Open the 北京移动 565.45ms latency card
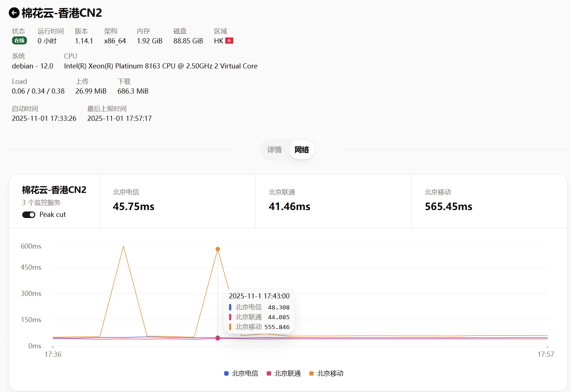Image resolution: width=571 pixels, height=392 pixels. [x=489, y=201]
